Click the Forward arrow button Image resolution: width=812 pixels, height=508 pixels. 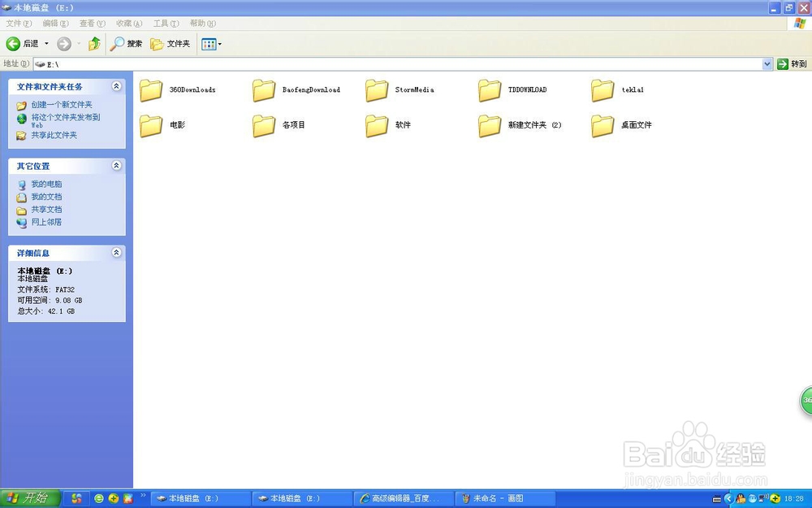click(x=64, y=44)
